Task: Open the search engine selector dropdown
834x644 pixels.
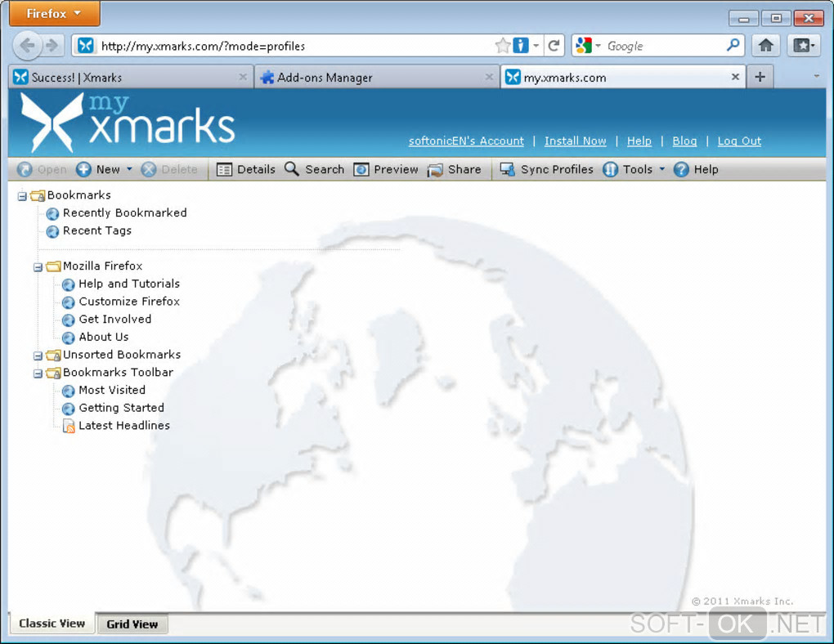Action: pyautogui.click(x=598, y=46)
